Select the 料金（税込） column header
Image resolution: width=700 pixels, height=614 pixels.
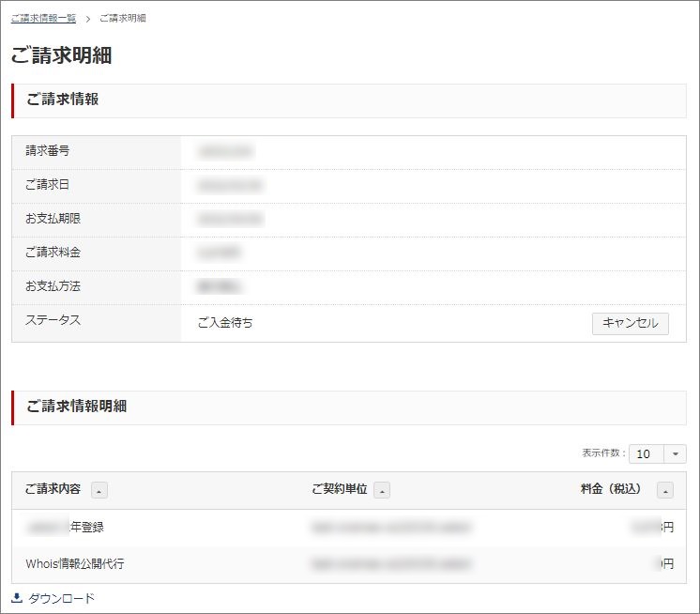pyautogui.click(x=610, y=489)
